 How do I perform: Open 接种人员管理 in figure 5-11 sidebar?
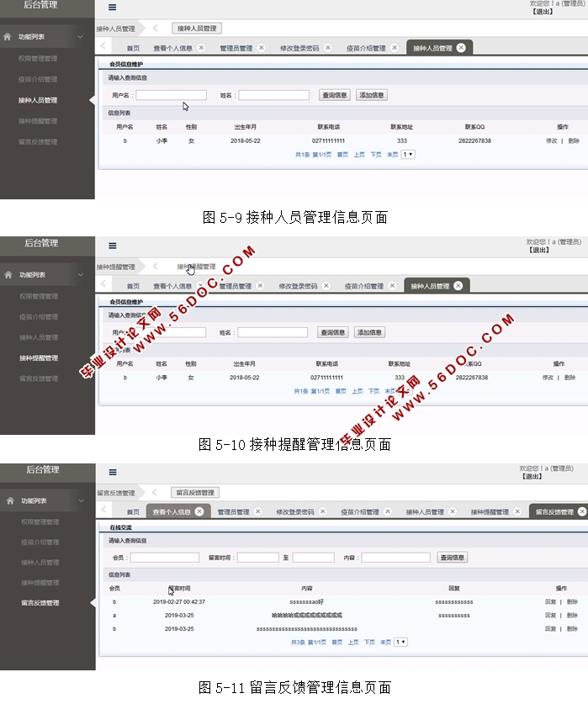click(x=40, y=562)
